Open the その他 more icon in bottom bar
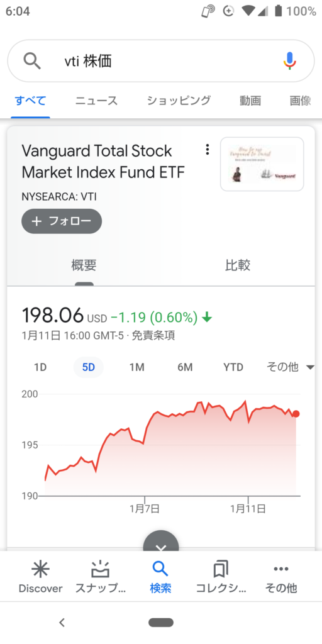 click(x=281, y=569)
